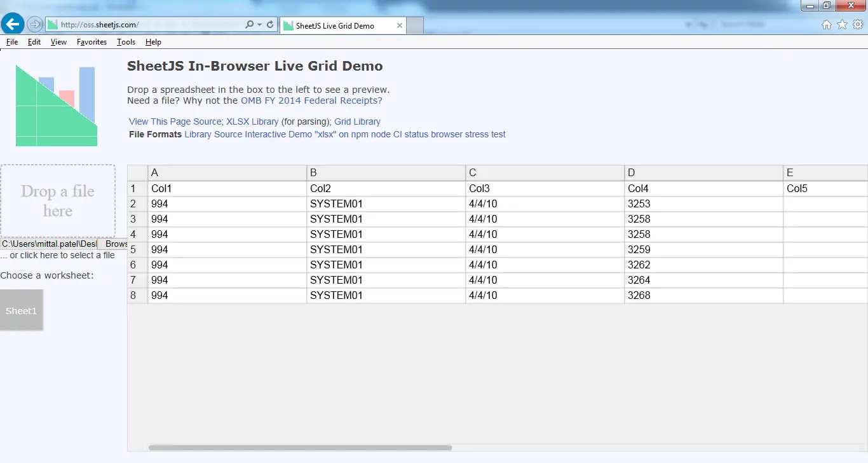Select the Sheet1 worksheet button
The height and width of the screenshot is (463, 868).
pos(22,310)
